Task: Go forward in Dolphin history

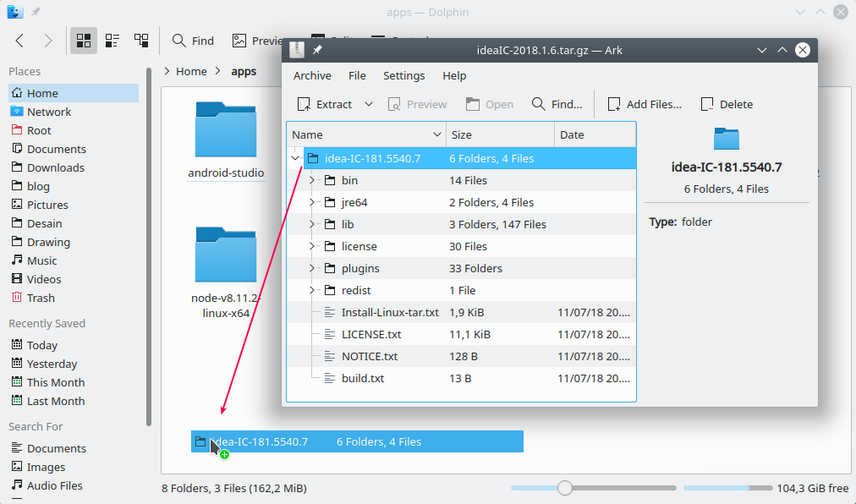Action: tap(48, 41)
